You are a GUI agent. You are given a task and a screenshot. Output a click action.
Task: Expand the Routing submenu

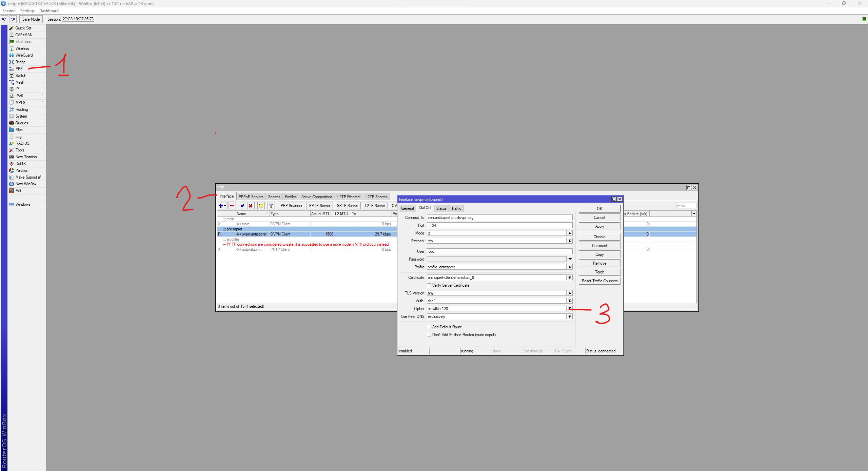click(27, 109)
